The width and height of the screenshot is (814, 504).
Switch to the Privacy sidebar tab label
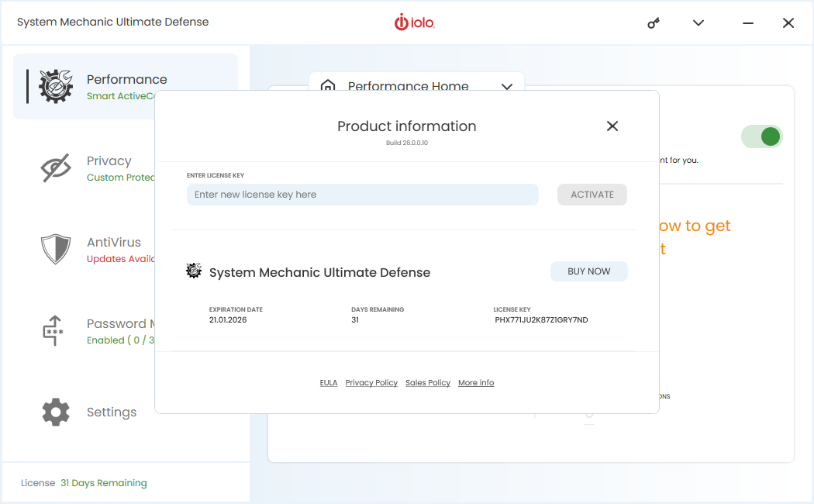109,161
